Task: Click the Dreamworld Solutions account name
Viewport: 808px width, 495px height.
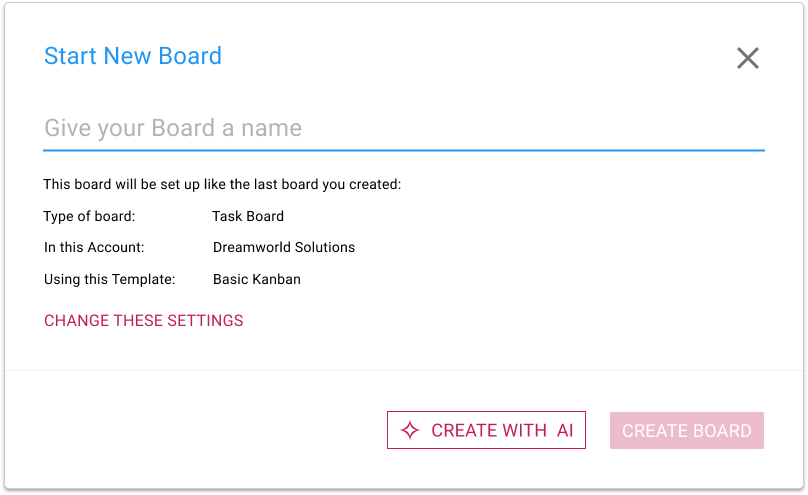Action: 284,247
